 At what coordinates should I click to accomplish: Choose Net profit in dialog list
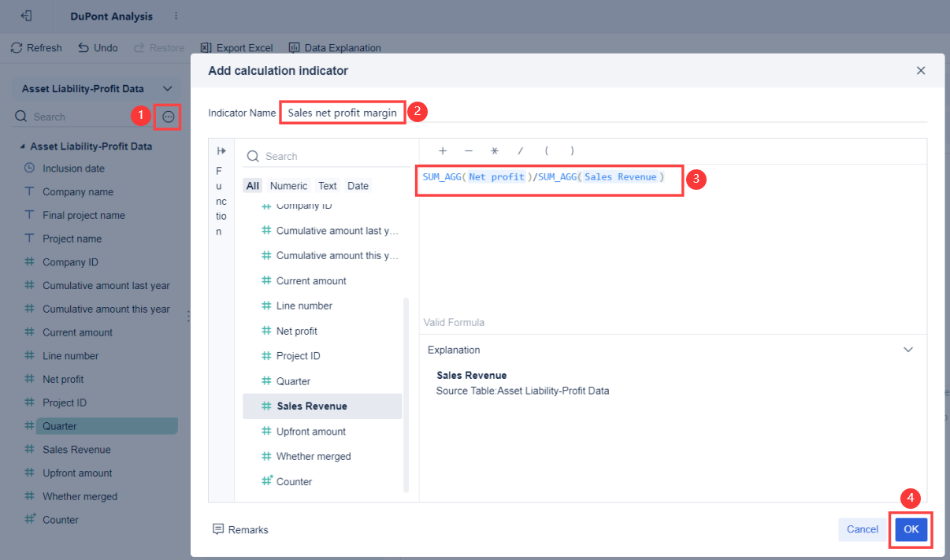(322, 331)
